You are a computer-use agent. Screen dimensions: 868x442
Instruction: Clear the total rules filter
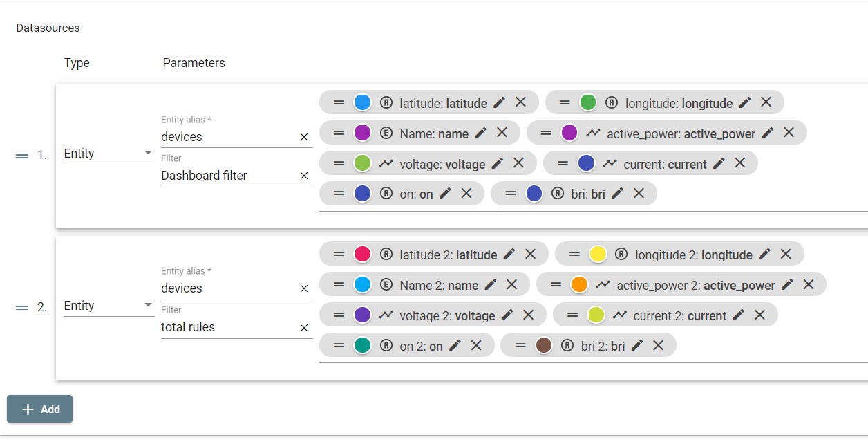click(304, 327)
